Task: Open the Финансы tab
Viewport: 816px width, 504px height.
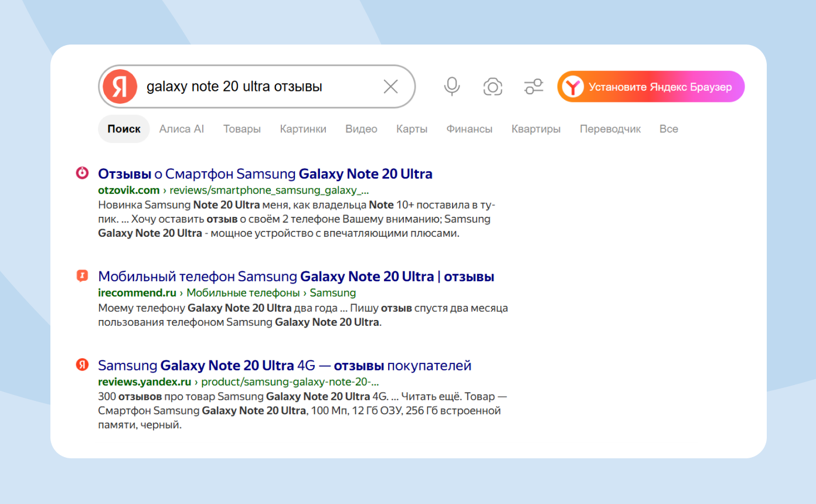Action: point(470,129)
